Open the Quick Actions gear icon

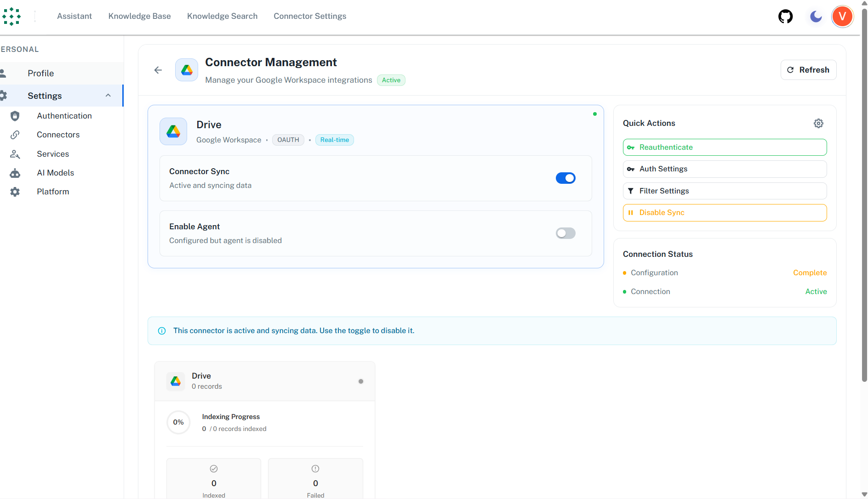[x=818, y=123]
